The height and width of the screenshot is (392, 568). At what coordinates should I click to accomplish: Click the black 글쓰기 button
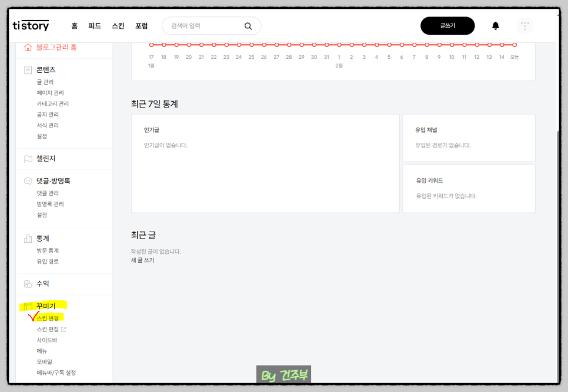click(x=447, y=26)
